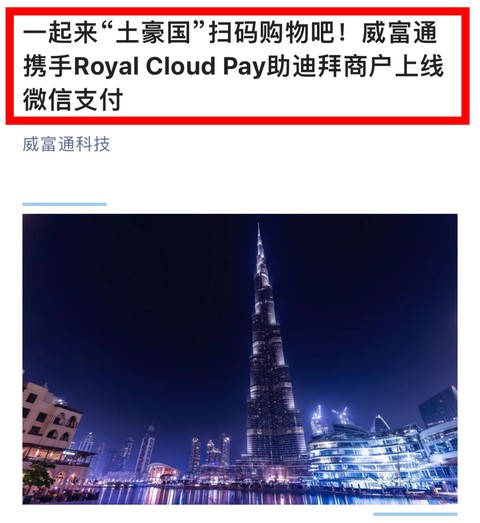The height and width of the screenshot is (523, 480).
Task: Click the construction cranes right of tower
Action: 330,417
